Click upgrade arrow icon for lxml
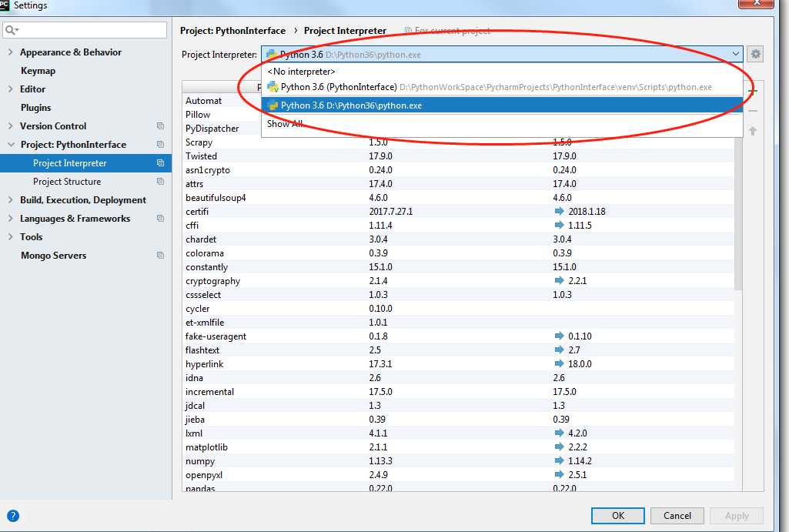The width and height of the screenshot is (789, 532). (559, 433)
